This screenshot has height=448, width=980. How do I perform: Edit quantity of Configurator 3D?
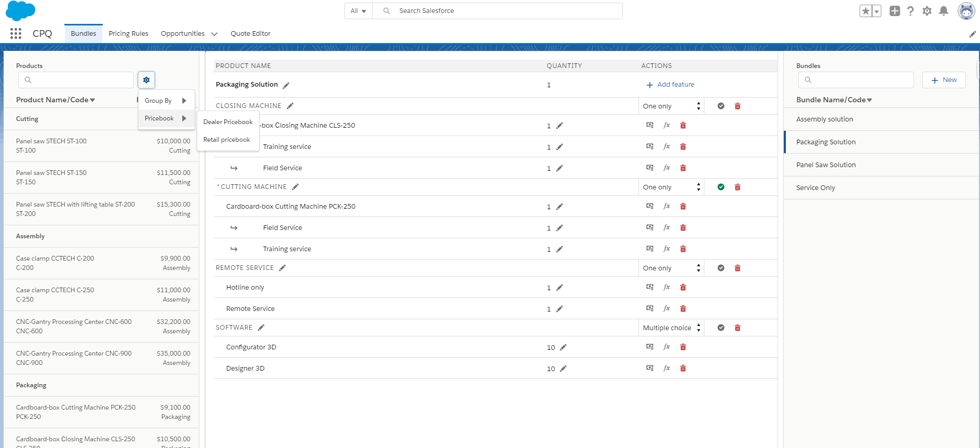[x=563, y=347]
